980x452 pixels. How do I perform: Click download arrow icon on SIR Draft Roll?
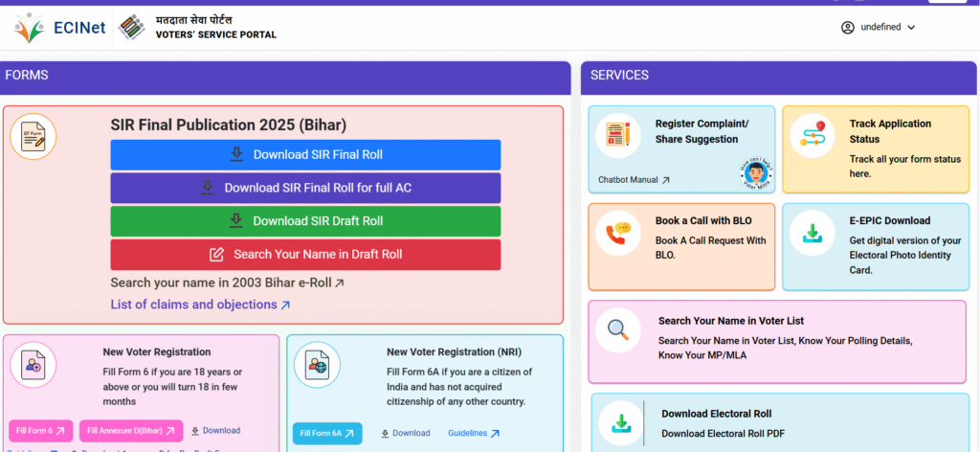(x=236, y=220)
